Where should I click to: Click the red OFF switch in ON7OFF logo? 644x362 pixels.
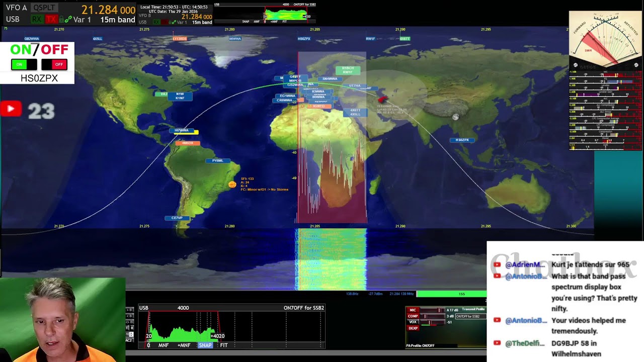coord(54,64)
